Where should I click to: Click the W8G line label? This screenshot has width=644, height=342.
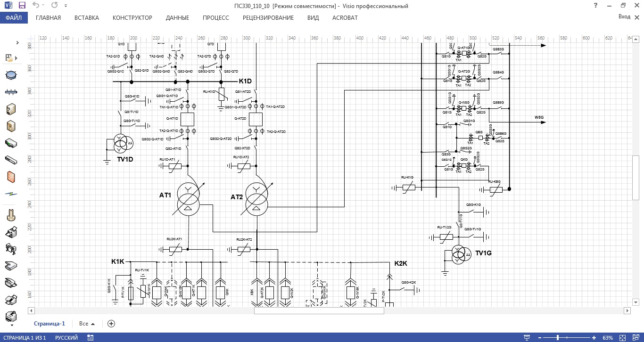(x=538, y=117)
